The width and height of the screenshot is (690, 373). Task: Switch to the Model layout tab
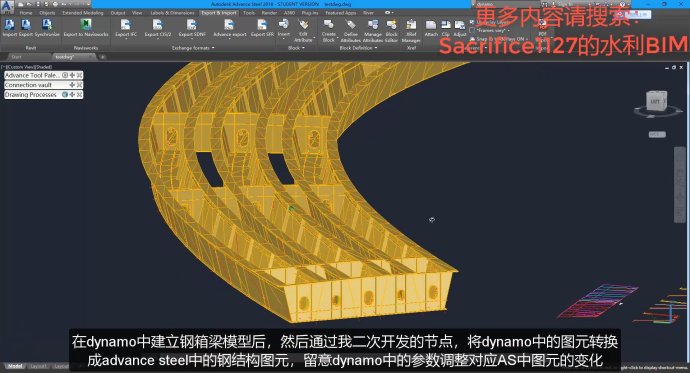point(15,366)
